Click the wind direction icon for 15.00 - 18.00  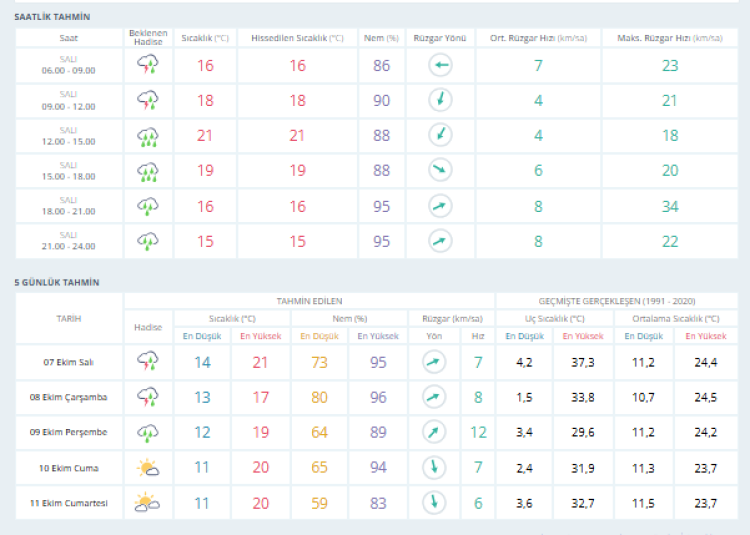[x=440, y=171]
